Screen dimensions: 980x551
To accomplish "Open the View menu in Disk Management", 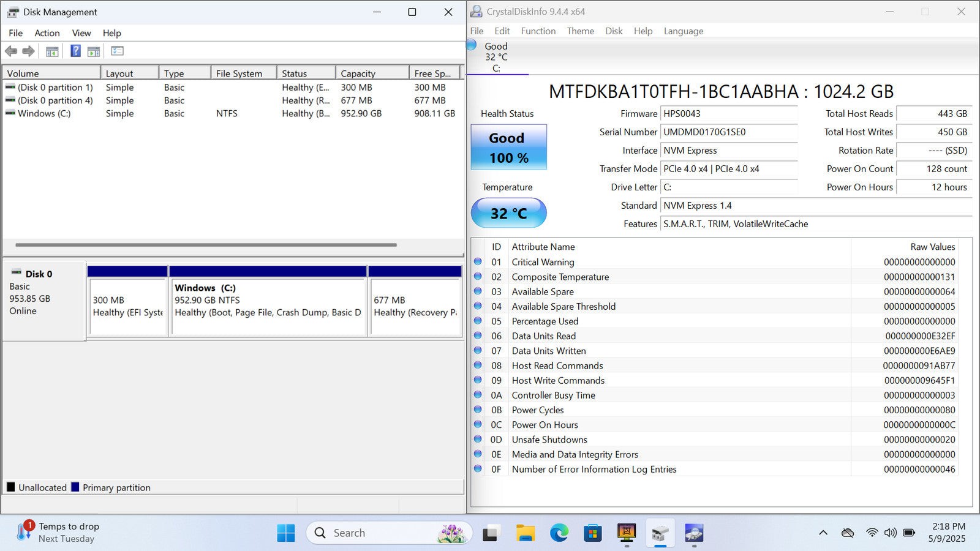I will [81, 33].
